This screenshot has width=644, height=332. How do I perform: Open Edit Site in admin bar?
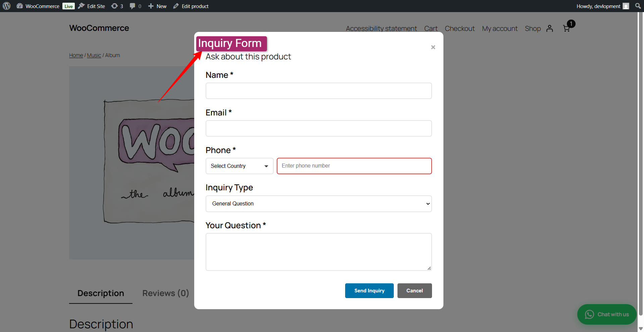coord(92,6)
